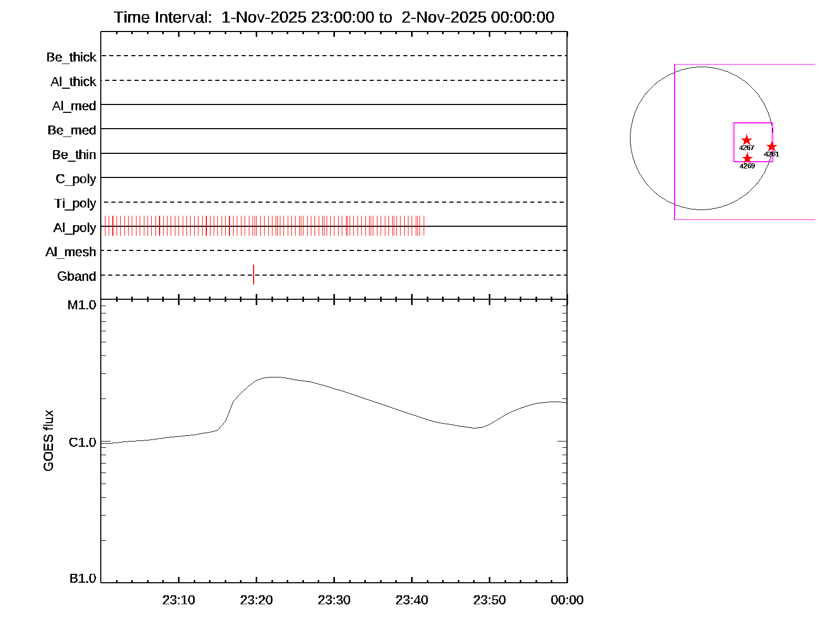Click the red Gband exposure marker
The width and height of the screenshot is (840, 630).
(254, 275)
